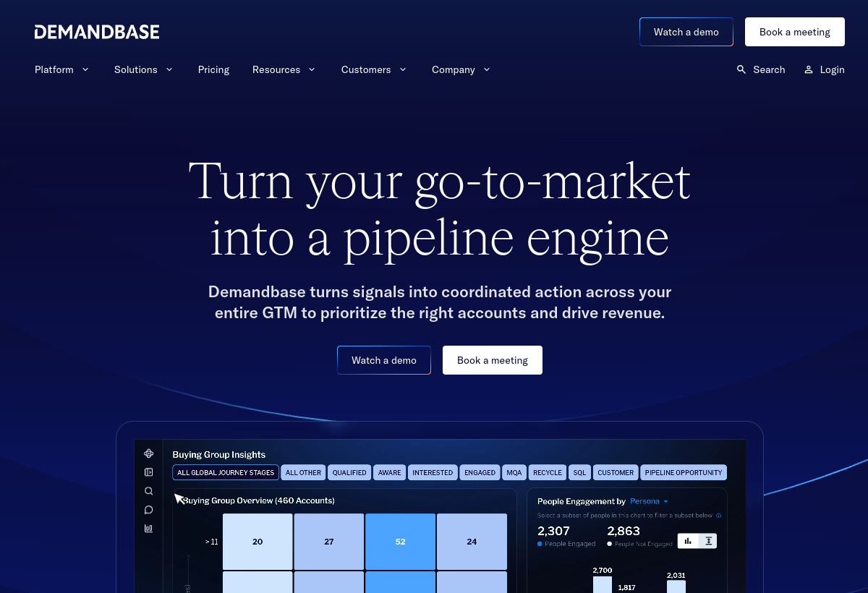Expand the Solutions menu
Screen dimensions: 868x593
click(144, 69)
